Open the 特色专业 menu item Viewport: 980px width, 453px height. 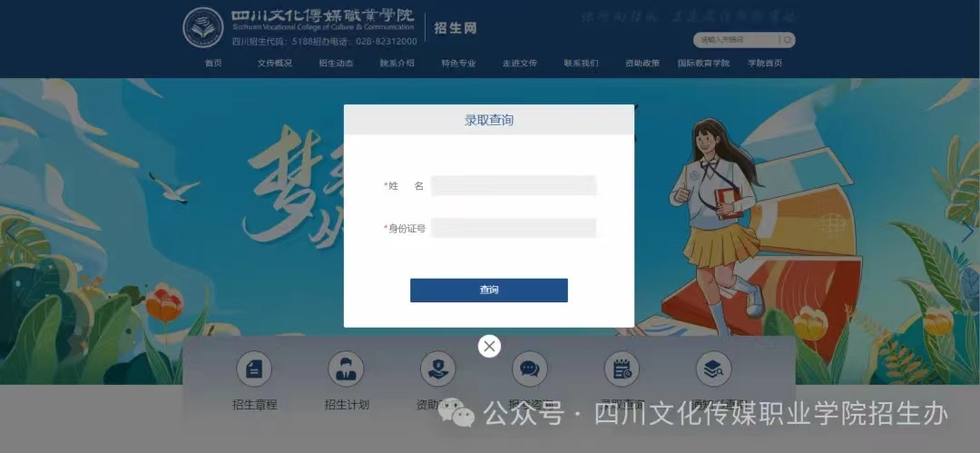click(x=458, y=64)
